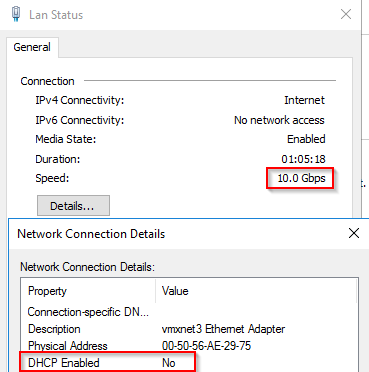This screenshot has width=369, height=372.
Task: Close the Lan Status window
Action: (346, 14)
